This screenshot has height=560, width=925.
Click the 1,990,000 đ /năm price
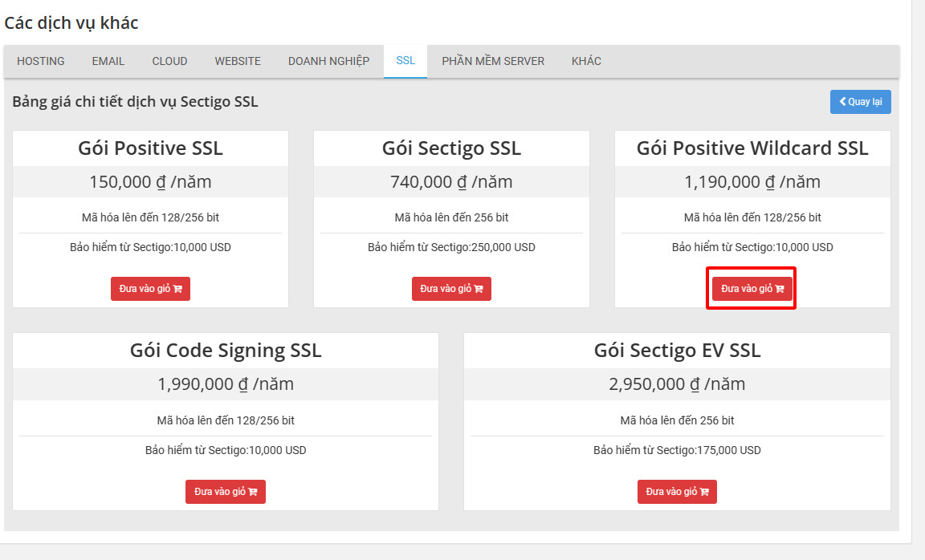[226, 384]
